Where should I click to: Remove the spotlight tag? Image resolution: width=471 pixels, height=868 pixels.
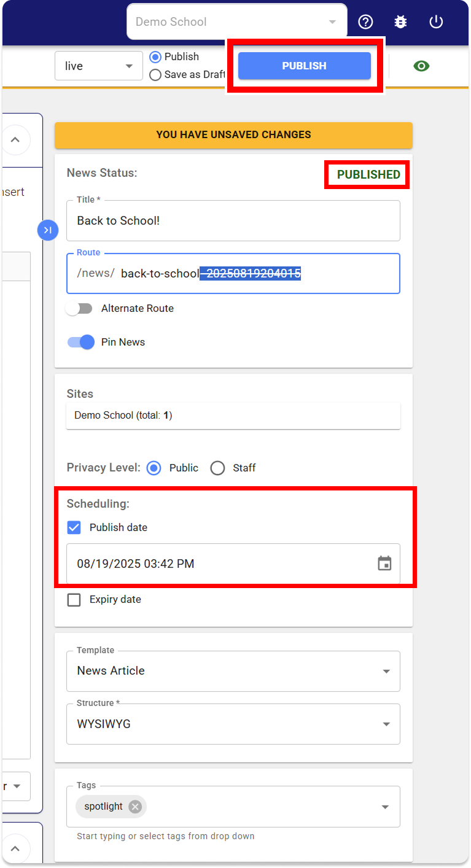pos(135,807)
